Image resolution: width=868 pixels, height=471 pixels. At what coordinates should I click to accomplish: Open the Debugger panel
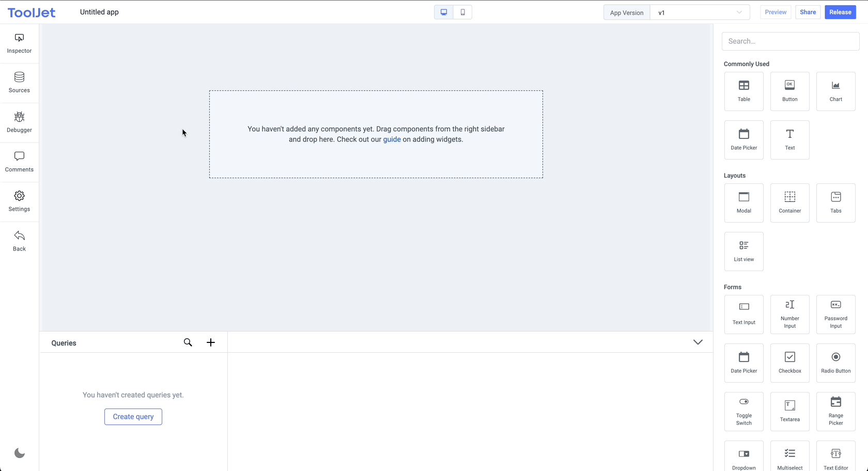click(x=19, y=122)
